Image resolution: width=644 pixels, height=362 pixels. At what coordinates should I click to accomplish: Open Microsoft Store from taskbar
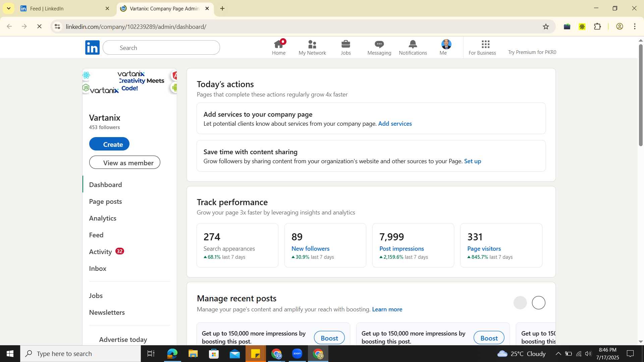(x=214, y=354)
